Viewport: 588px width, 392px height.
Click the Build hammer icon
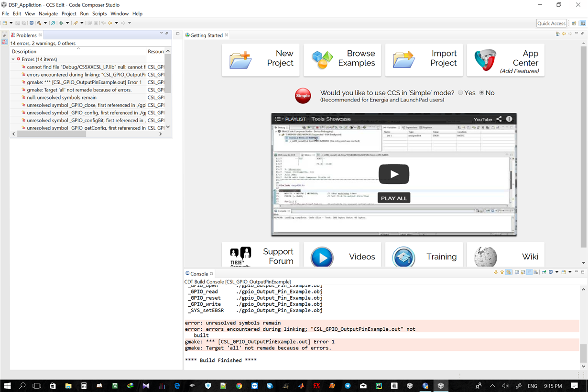[39, 23]
